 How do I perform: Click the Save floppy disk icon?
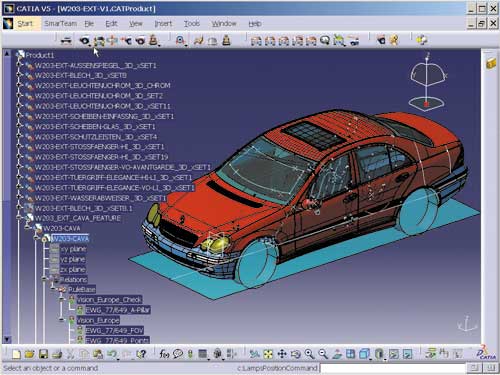point(44,354)
